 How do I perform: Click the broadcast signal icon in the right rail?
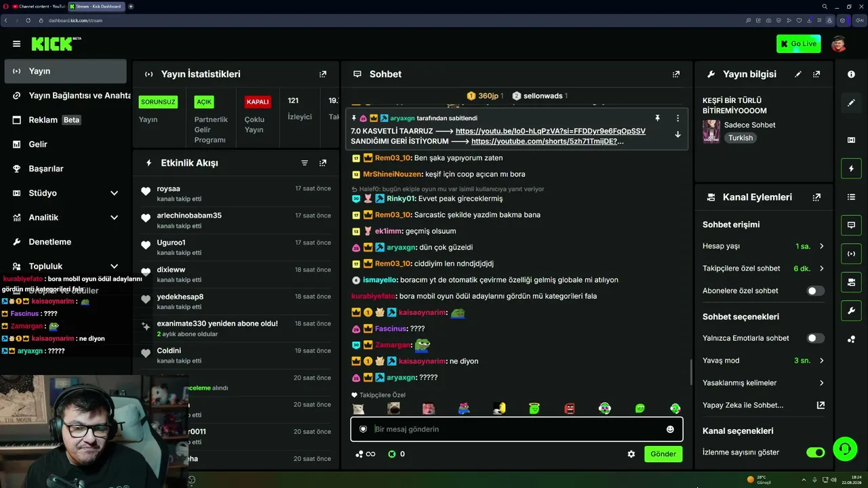[x=851, y=253]
